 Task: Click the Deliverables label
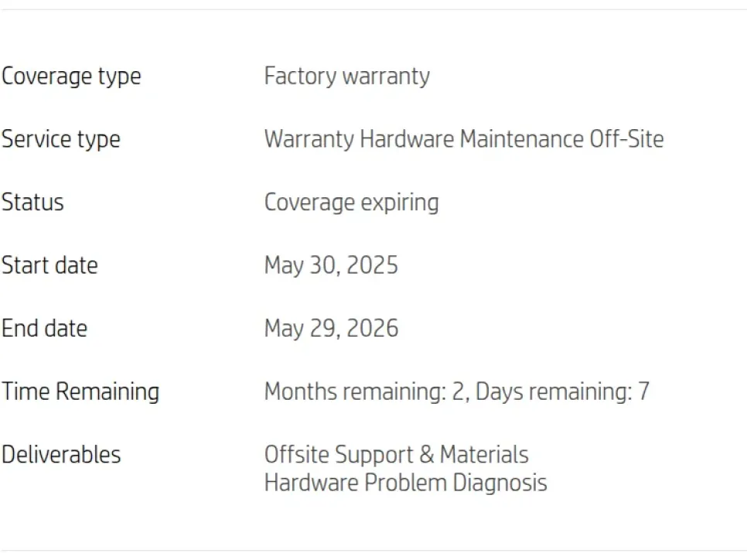point(61,454)
